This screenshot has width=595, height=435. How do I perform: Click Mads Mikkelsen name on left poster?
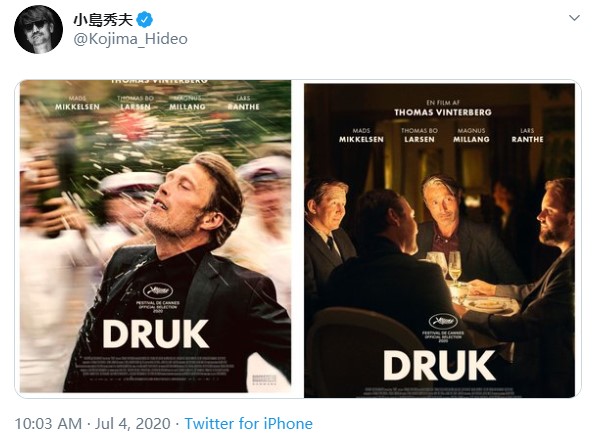point(77,103)
